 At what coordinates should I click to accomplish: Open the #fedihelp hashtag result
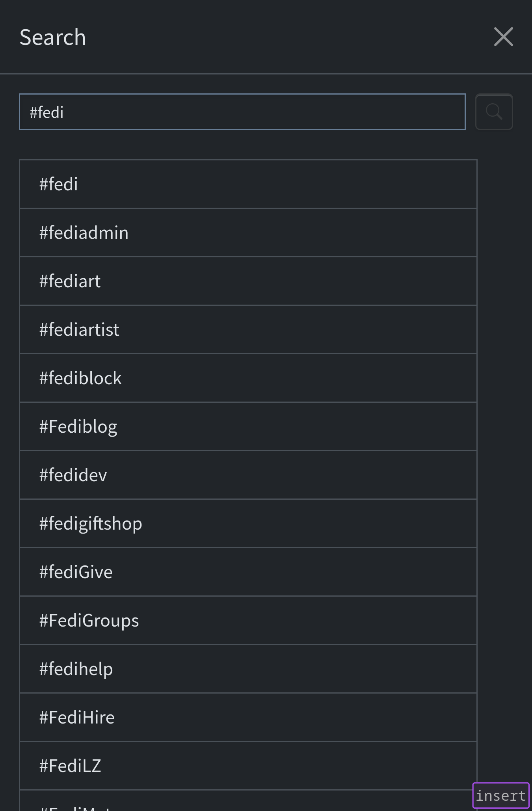click(248, 669)
